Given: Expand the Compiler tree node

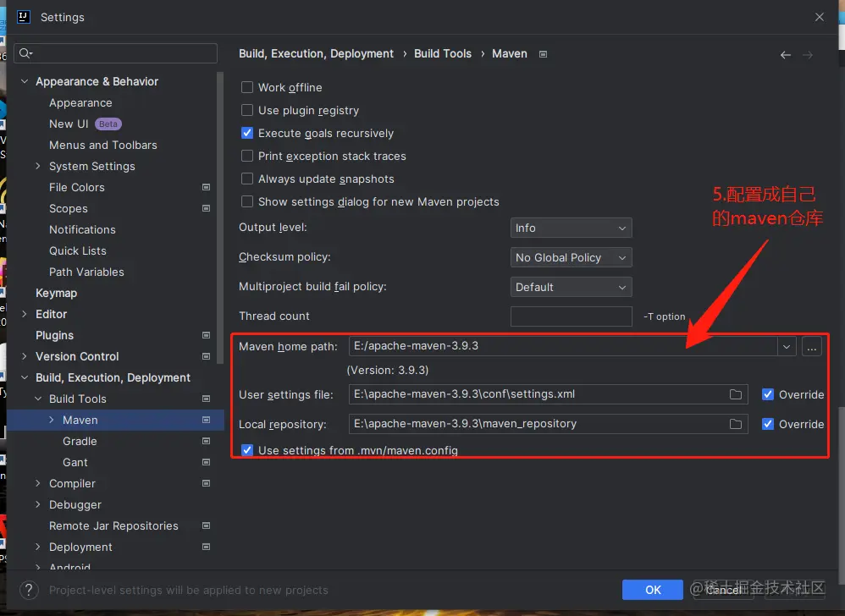Looking at the screenshot, I should (x=38, y=483).
